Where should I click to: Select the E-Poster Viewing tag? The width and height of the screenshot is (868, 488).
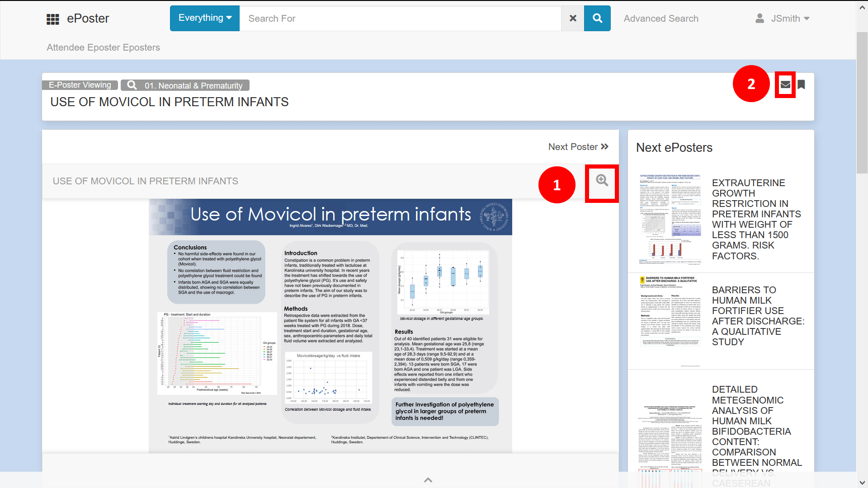pyautogui.click(x=80, y=85)
